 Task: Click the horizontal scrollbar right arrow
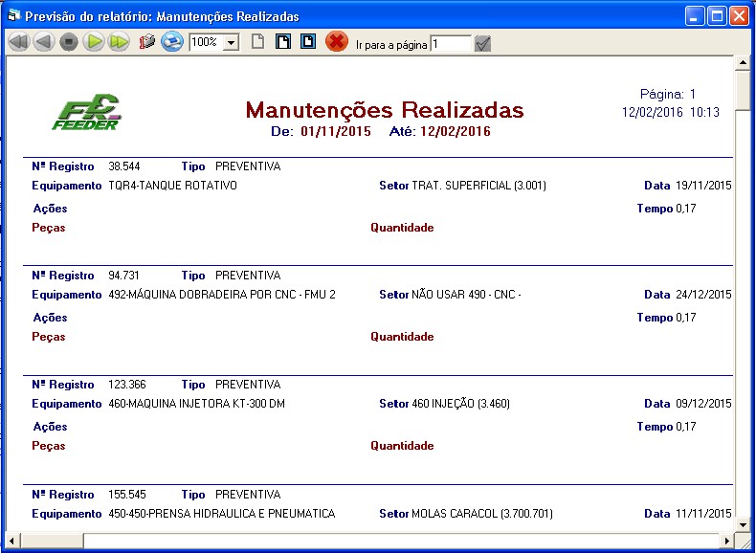tap(727, 540)
